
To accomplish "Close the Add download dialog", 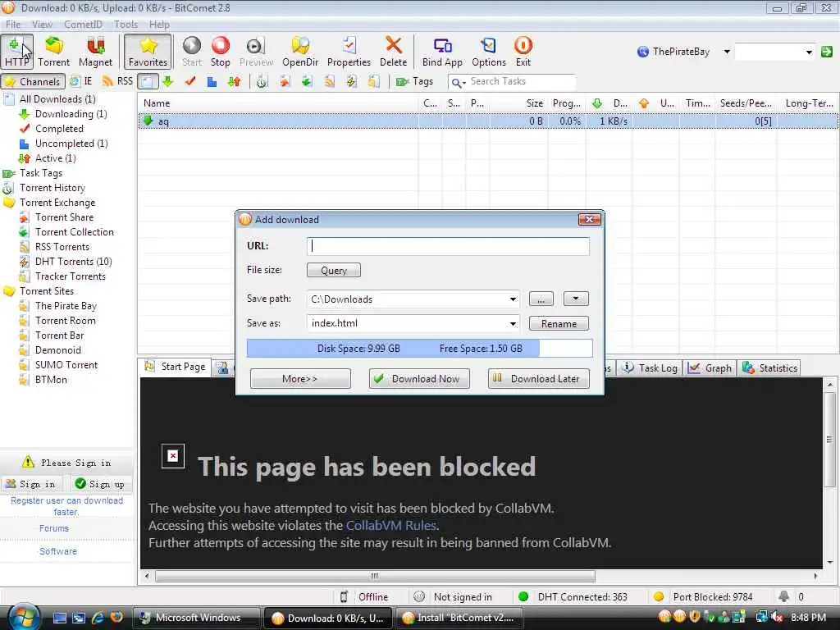I will (589, 219).
